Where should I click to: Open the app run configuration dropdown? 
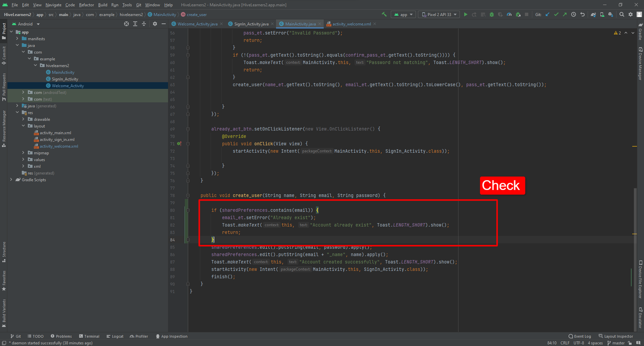tap(403, 15)
